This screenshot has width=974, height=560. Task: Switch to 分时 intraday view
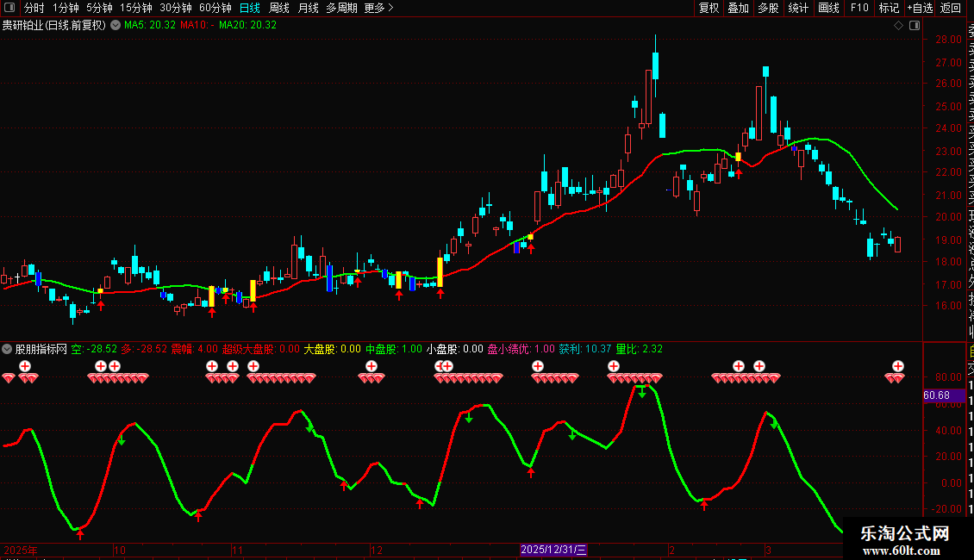[x=34, y=8]
